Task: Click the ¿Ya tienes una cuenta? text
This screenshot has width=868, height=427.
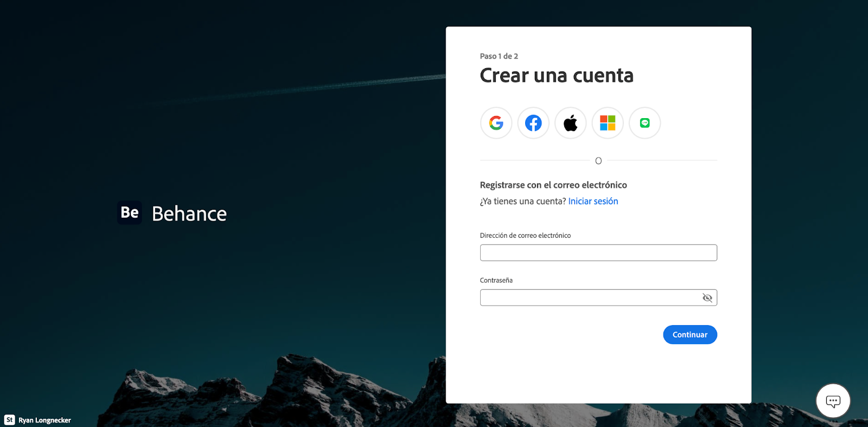Action: pos(523,201)
